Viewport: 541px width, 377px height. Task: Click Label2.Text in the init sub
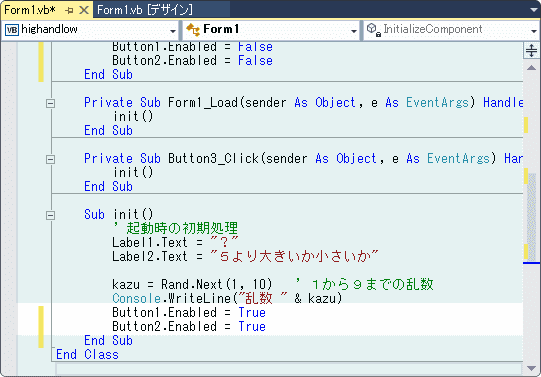[150, 256]
